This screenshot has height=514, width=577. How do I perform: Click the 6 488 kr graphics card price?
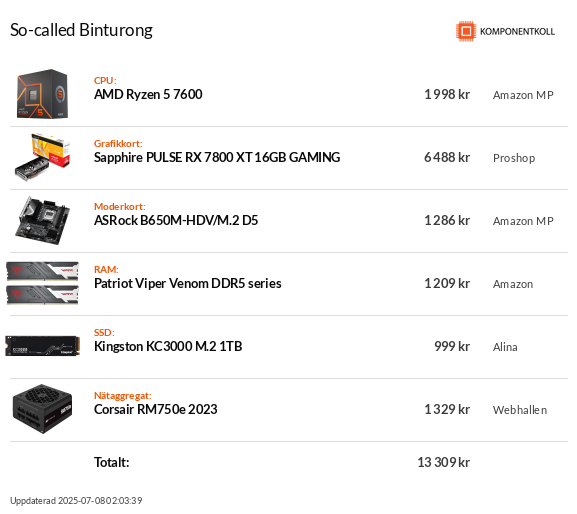tap(447, 157)
